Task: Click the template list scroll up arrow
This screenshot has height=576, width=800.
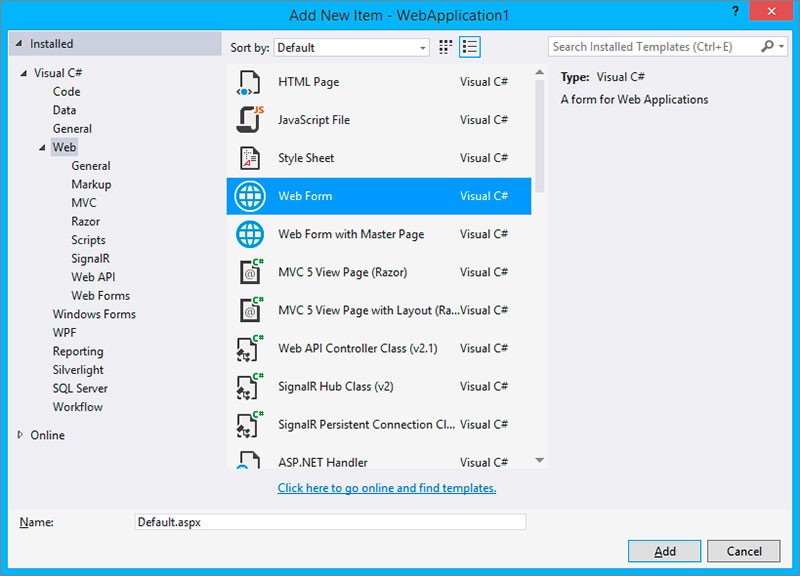Action: pyautogui.click(x=539, y=72)
